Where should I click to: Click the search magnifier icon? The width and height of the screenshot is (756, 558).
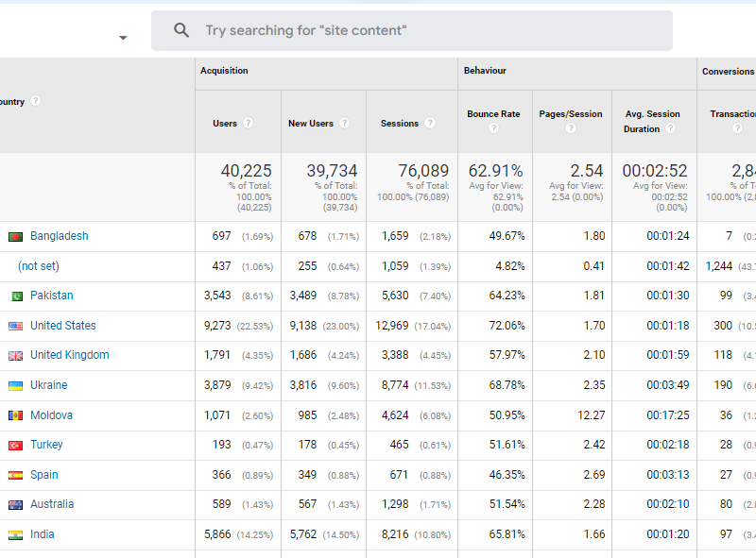(x=181, y=31)
